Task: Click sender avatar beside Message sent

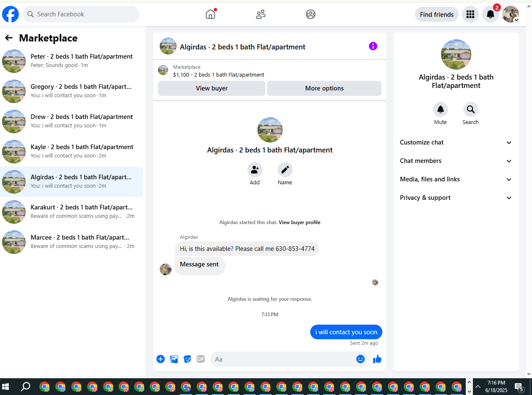Action: pyautogui.click(x=166, y=269)
